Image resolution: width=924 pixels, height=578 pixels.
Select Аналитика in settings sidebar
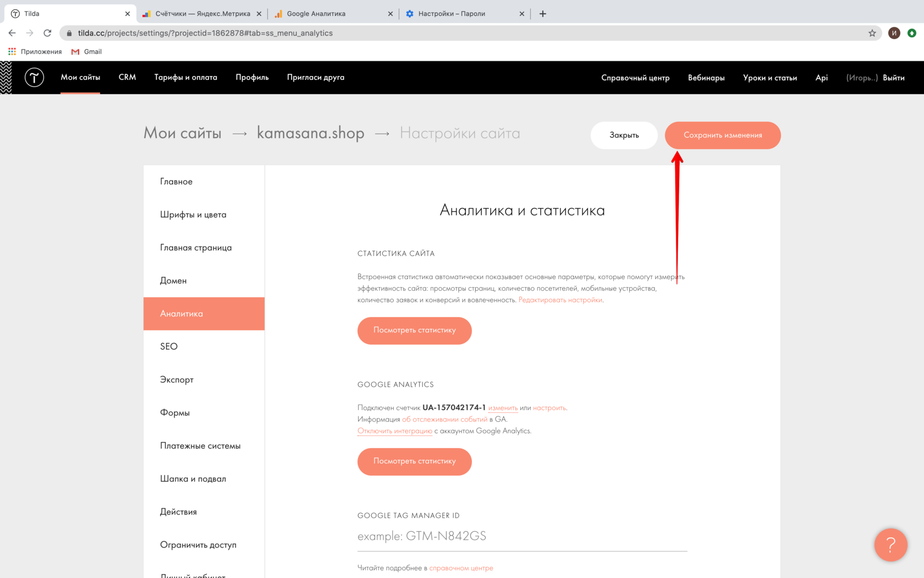pos(204,314)
